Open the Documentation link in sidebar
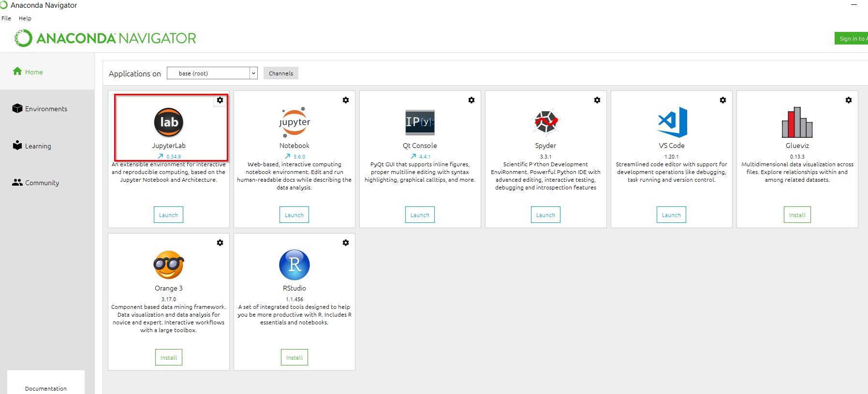The width and height of the screenshot is (868, 394). [46, 388]
